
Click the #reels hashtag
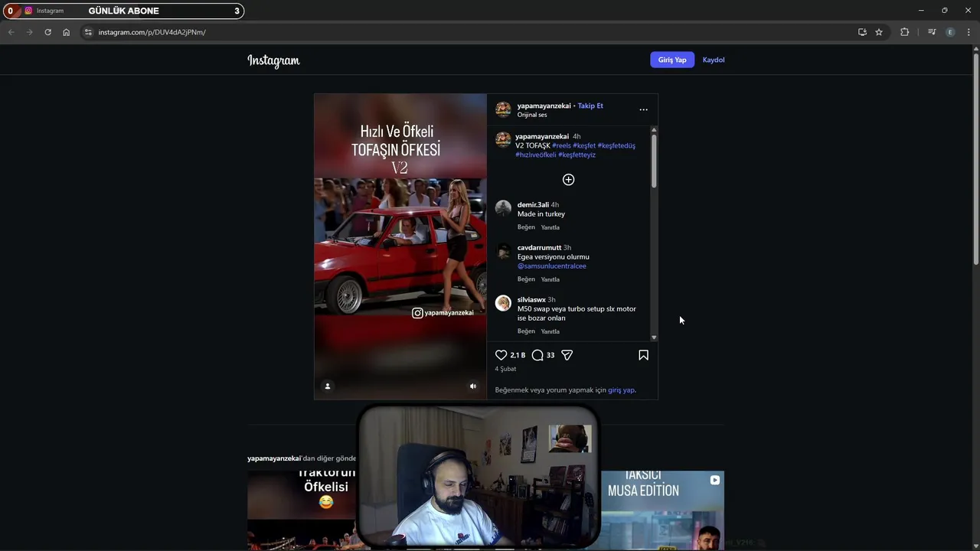point(561,145)
